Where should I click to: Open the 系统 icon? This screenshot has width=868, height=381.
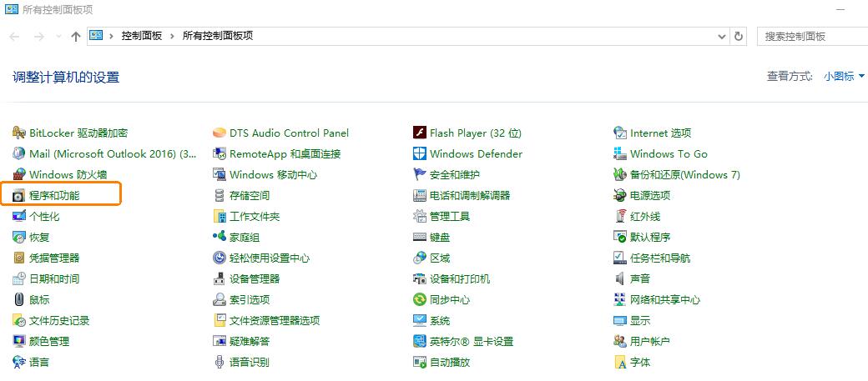coord(420,321)
